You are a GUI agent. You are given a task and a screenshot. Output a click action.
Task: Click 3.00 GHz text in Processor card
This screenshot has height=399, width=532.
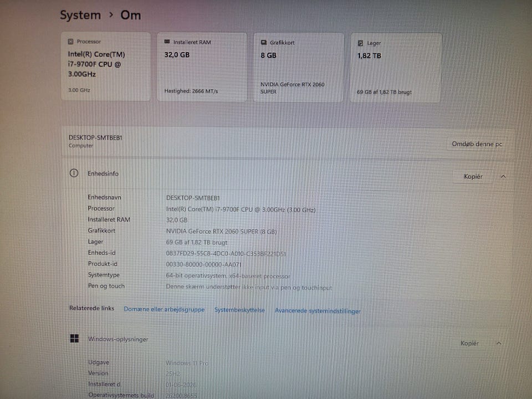pos(79,90)
